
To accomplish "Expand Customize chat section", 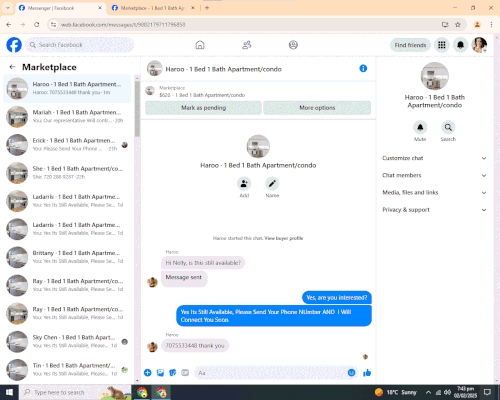I will 435,158.
